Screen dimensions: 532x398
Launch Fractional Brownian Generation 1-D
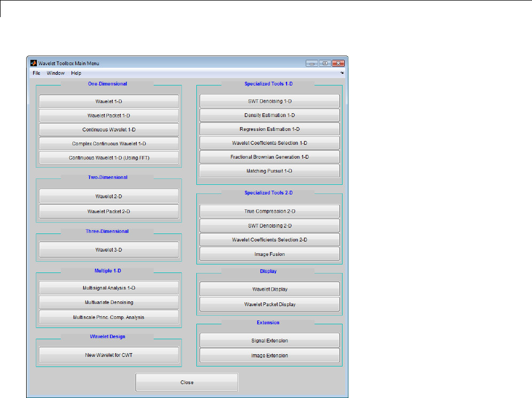pos(269,157)
